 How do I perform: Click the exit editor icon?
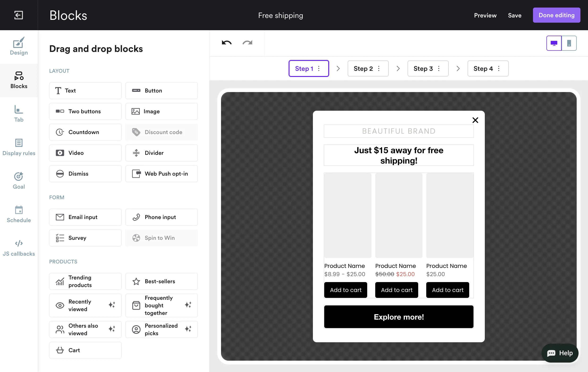click(19, 15)
